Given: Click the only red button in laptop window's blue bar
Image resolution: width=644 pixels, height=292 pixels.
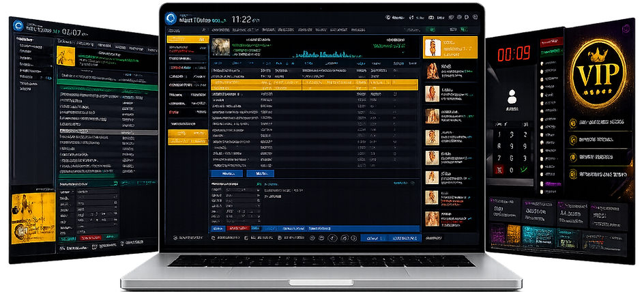Looking at the screenshot, I should point(238,228).
